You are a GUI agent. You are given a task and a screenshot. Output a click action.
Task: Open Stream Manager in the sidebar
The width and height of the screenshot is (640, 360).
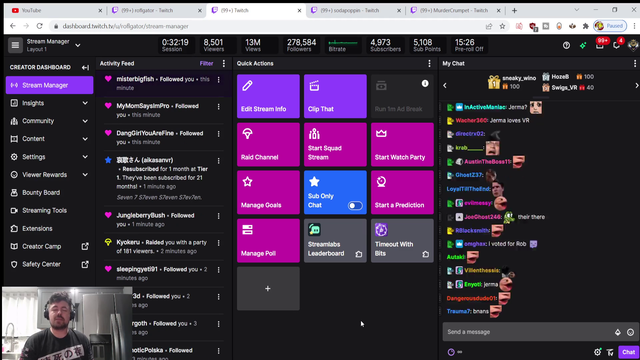point(49,85)
